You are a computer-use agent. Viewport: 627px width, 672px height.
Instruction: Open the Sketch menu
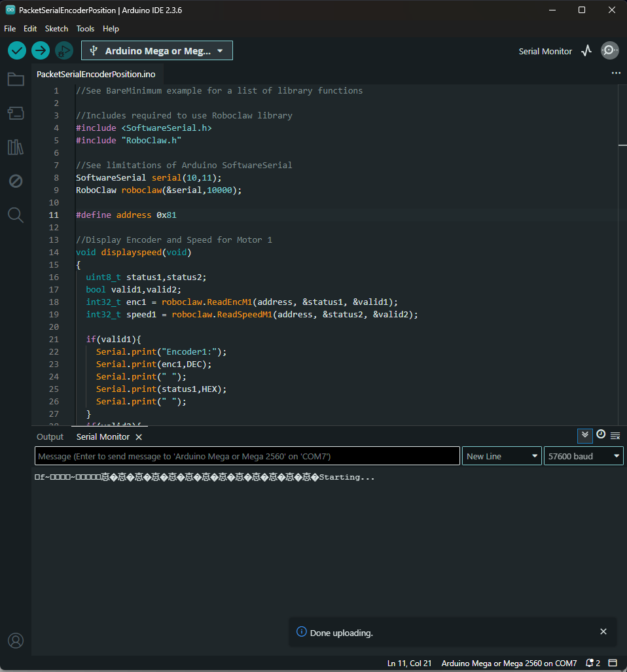(56, 29)
